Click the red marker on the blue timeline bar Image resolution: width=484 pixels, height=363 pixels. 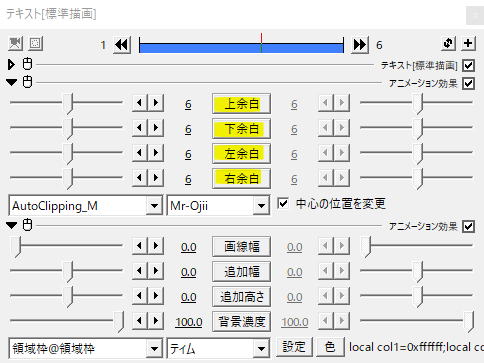click(x=261, y=43)
